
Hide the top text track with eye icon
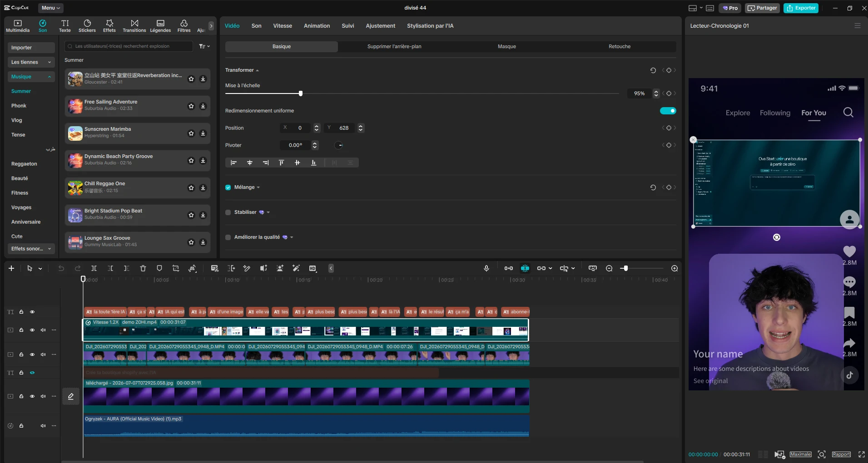[32, 312]
